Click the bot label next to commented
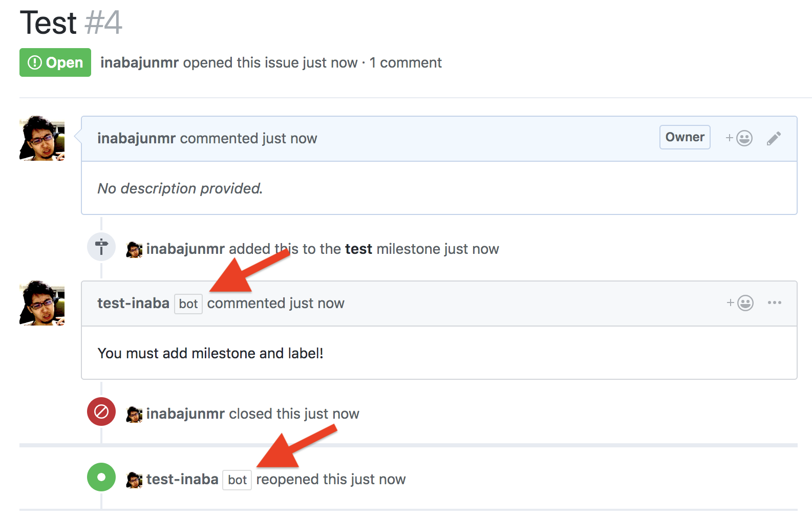The height and width of the screenshot is (519, 812). pos(188,304)
